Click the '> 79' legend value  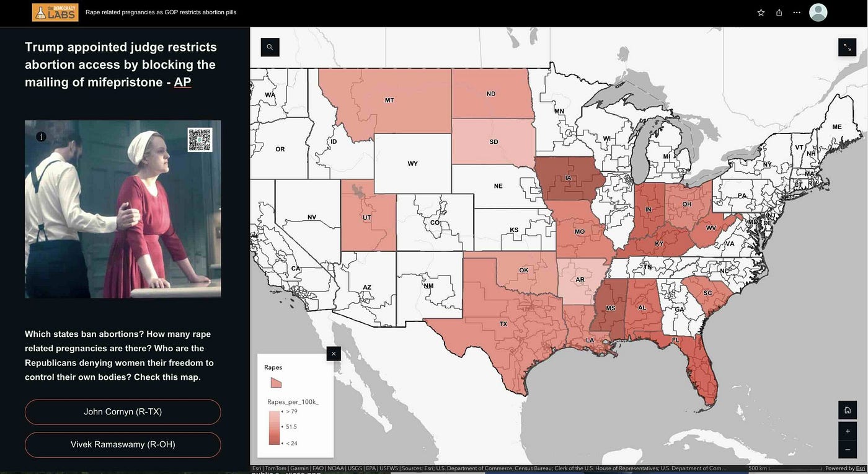291,411
